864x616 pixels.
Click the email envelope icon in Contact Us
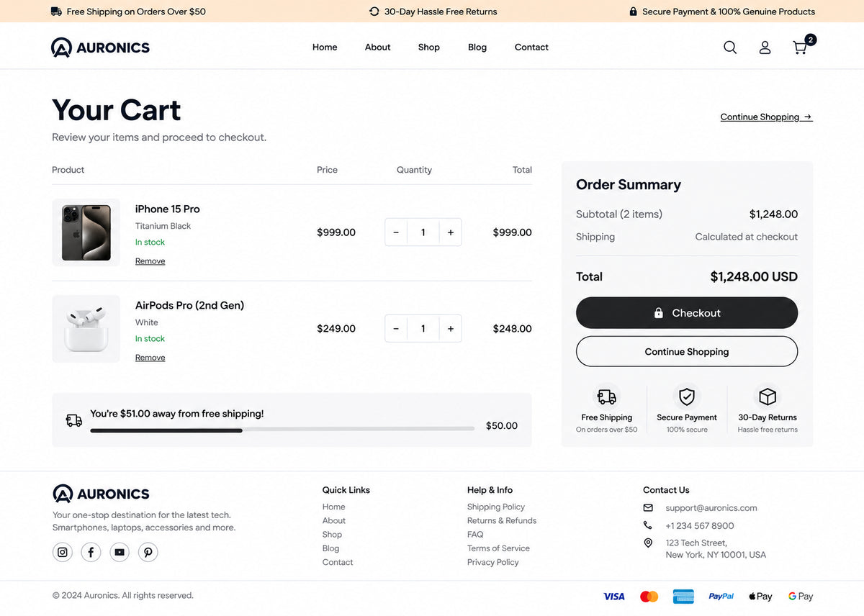tap(648, 507)
